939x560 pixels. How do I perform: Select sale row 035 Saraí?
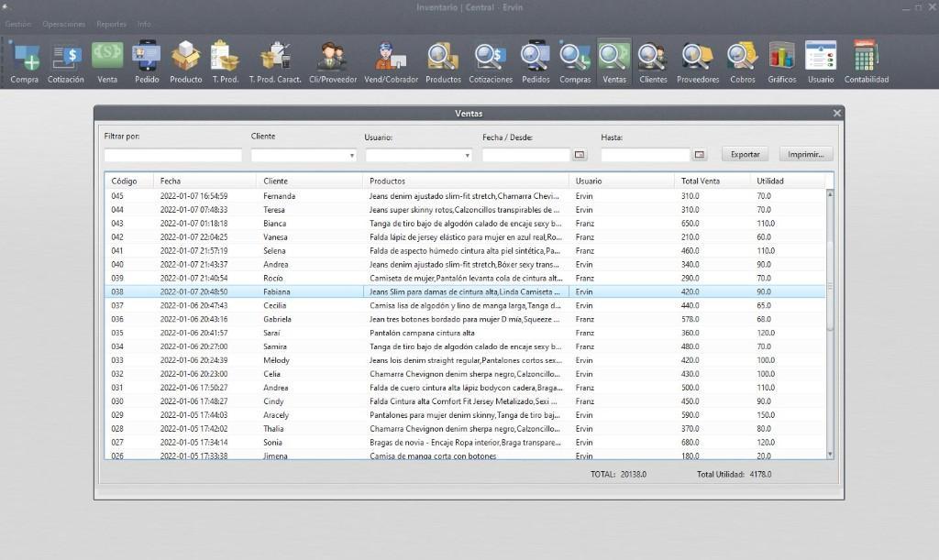[x=465, y=333]
